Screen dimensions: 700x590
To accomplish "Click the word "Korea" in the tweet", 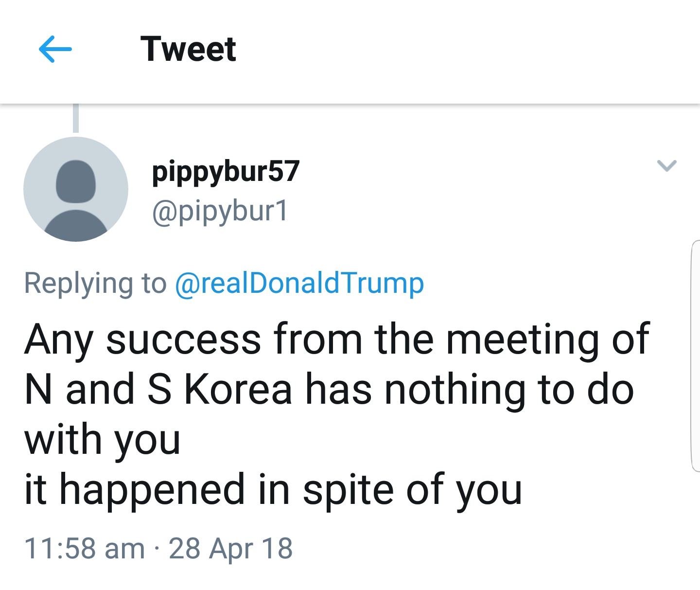I will pos(238,389).
